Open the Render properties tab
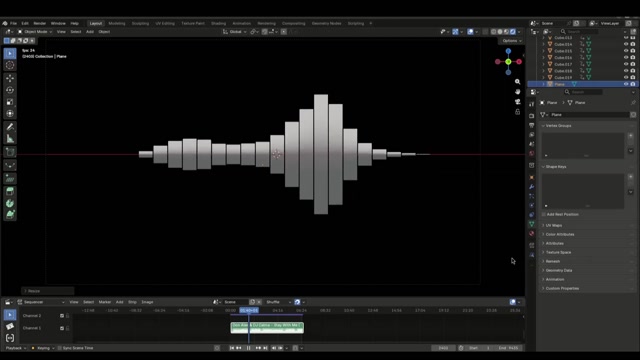Image resolution: width=640 pixels, height=360 pixels. pyautogui.click(x=531, y=116)
